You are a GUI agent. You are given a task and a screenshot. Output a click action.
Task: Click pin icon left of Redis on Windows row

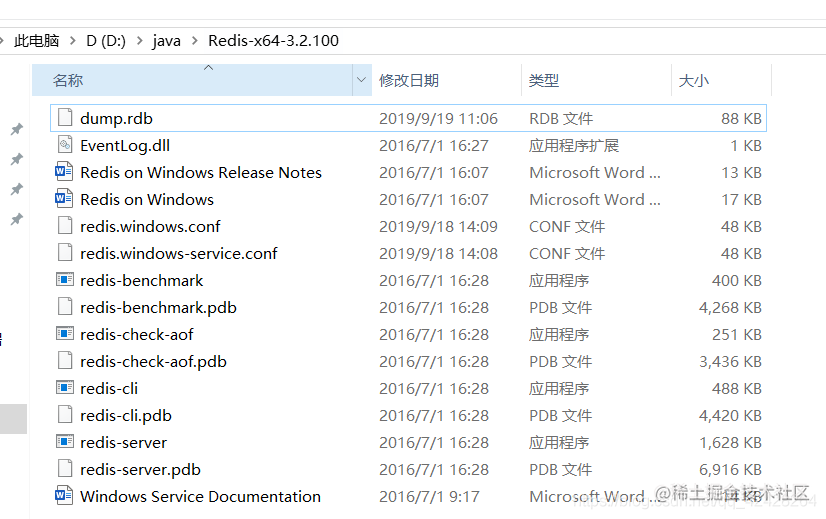[x=17, y=189]
